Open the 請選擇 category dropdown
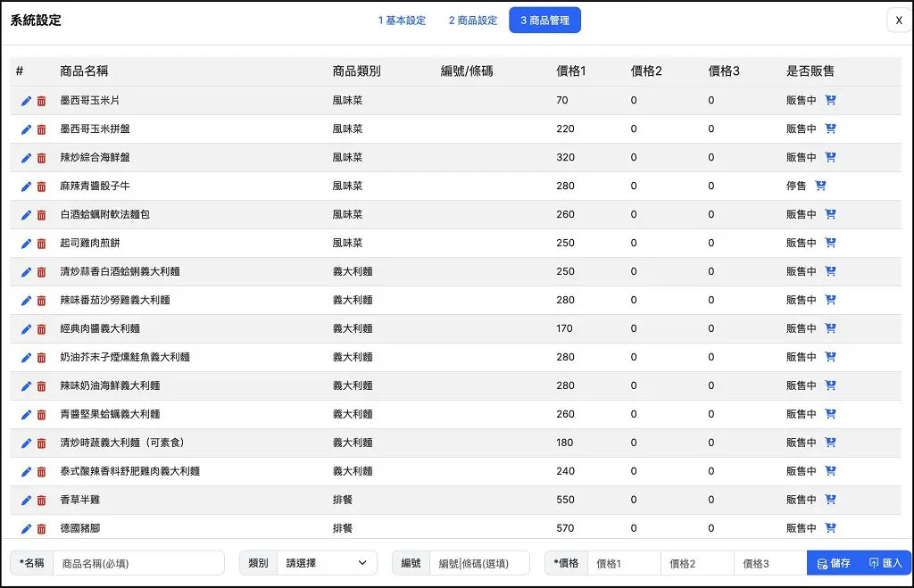The image size is (914, 588). [x=327, y=563]
